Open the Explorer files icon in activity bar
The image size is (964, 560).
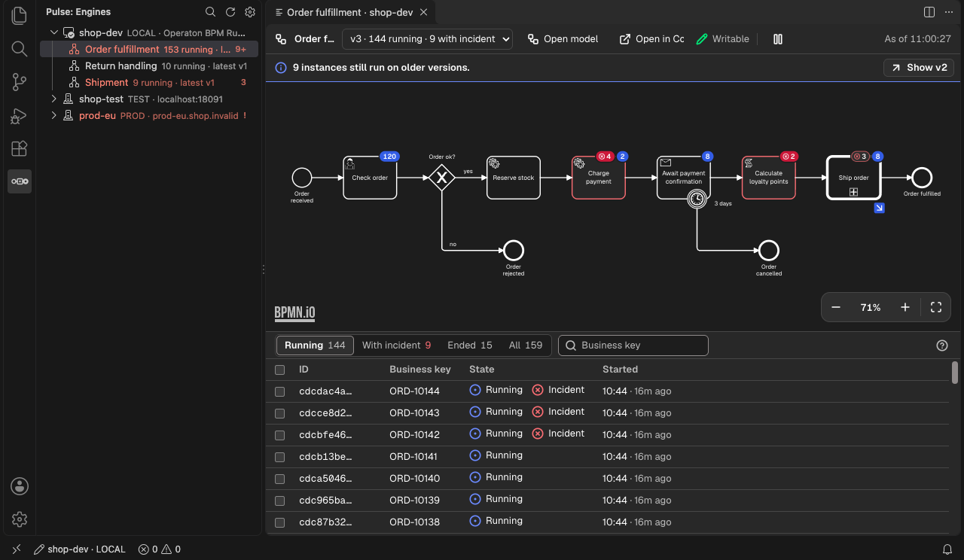tap(20, 15)
